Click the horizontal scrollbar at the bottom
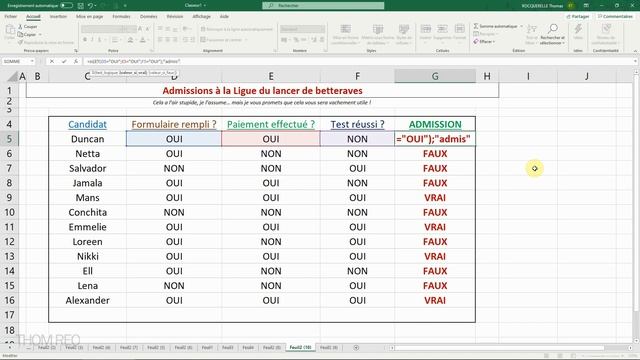 pos(499,348)
